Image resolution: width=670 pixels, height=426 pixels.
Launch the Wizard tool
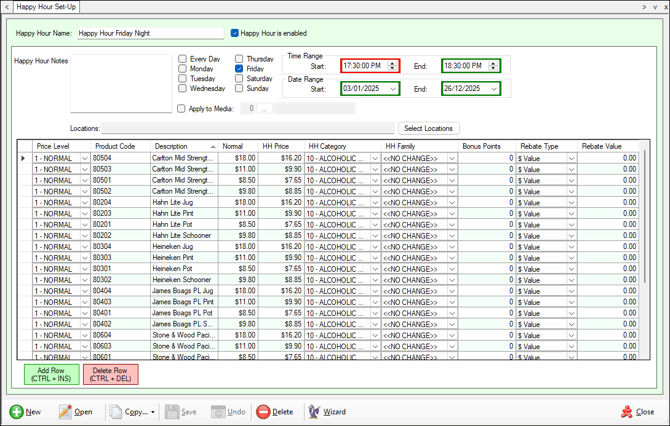(x=327, y=411)
